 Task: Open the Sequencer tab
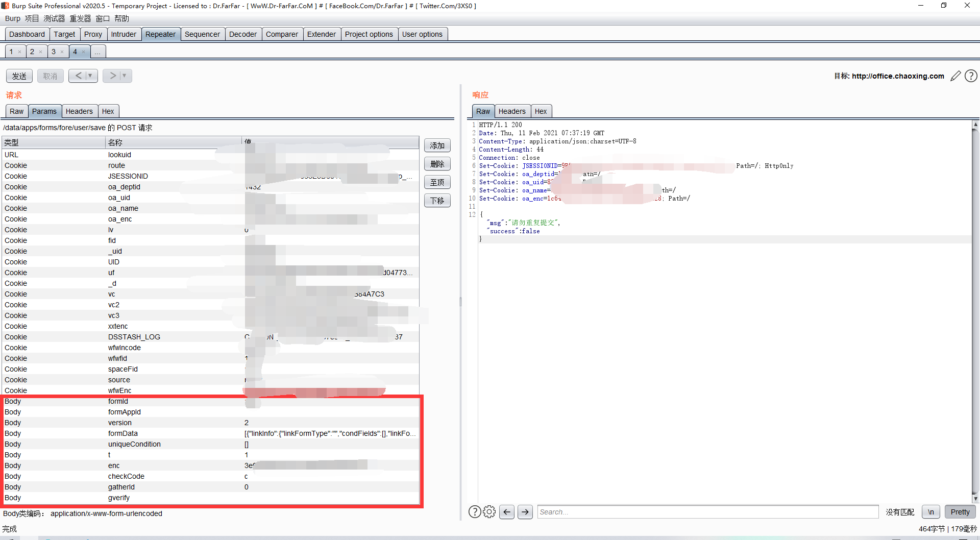click(x=202, y=34)
